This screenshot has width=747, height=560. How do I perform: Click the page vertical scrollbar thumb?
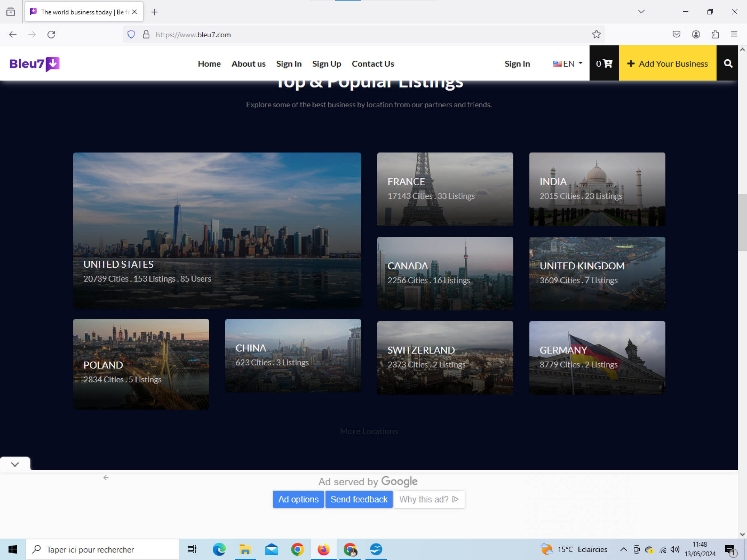point(742,222)
